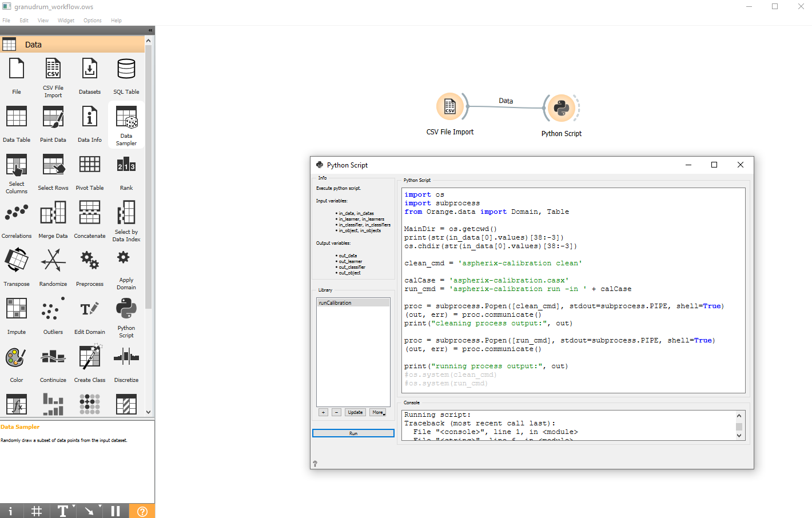Image resolution: width=812 pixels, height=518 pixels.
Task: Click the Update button in Library
Action: tap(355, 412)
